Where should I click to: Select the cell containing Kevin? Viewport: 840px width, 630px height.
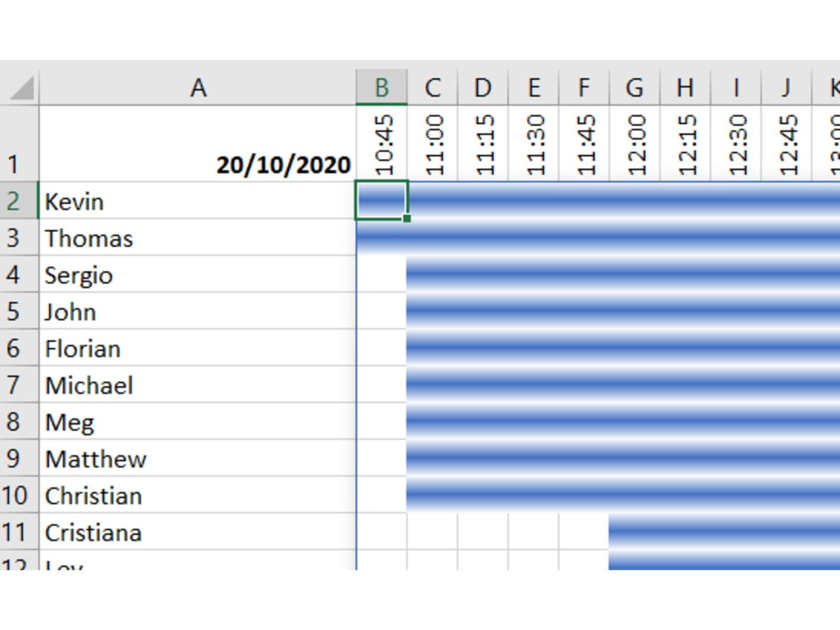tap(198, 201)
